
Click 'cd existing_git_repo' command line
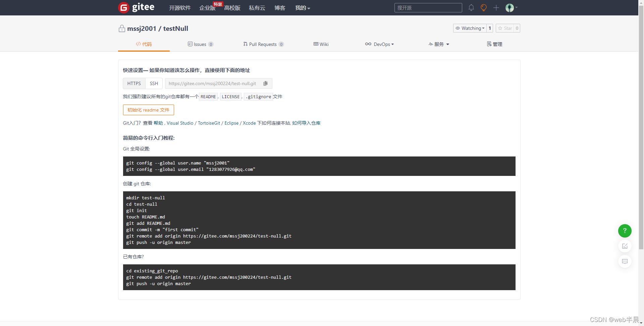click(152, 271)
